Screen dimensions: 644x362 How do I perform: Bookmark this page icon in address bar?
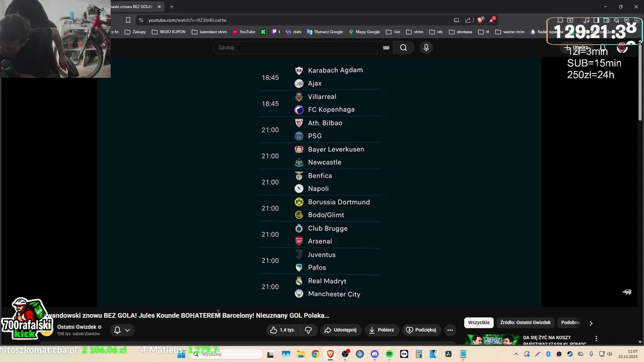coord(128,20)
